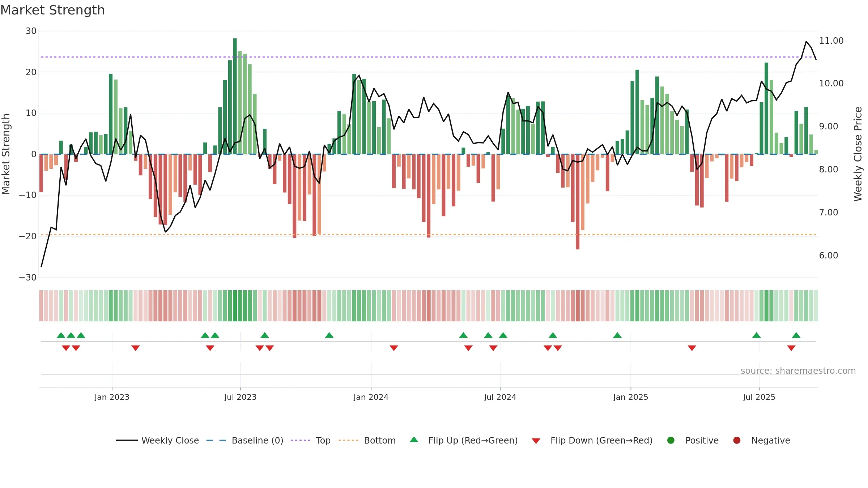Toggle the Top dotted line legend entry
The height and width of the screenshot is (488, 868).
tap(311, 440)
